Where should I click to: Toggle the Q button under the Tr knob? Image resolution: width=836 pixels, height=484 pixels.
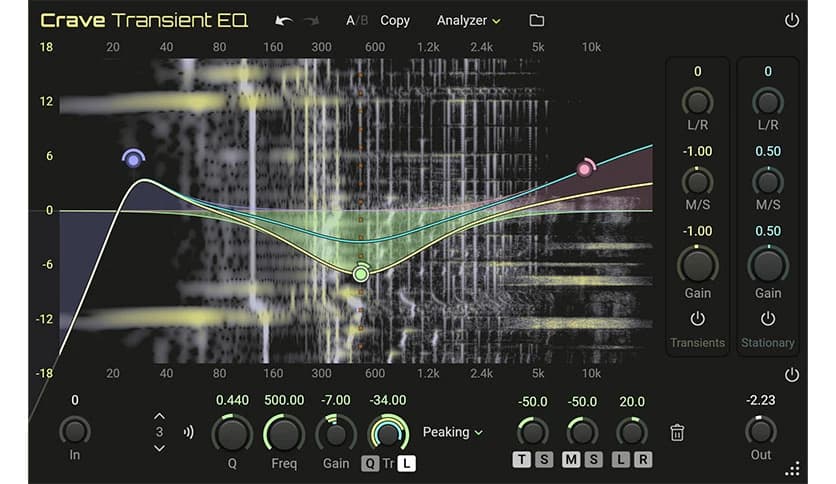pos(369,463)
